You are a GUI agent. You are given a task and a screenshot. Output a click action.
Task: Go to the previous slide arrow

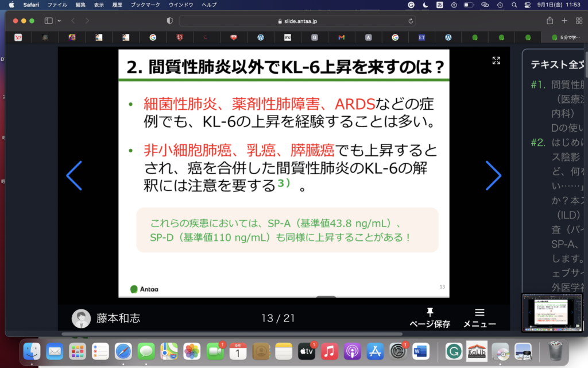75,176
